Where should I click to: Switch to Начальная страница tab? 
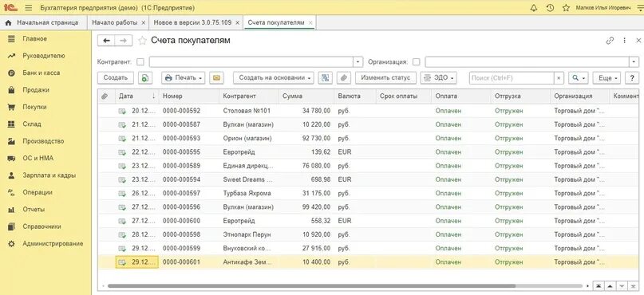point(43,22)
